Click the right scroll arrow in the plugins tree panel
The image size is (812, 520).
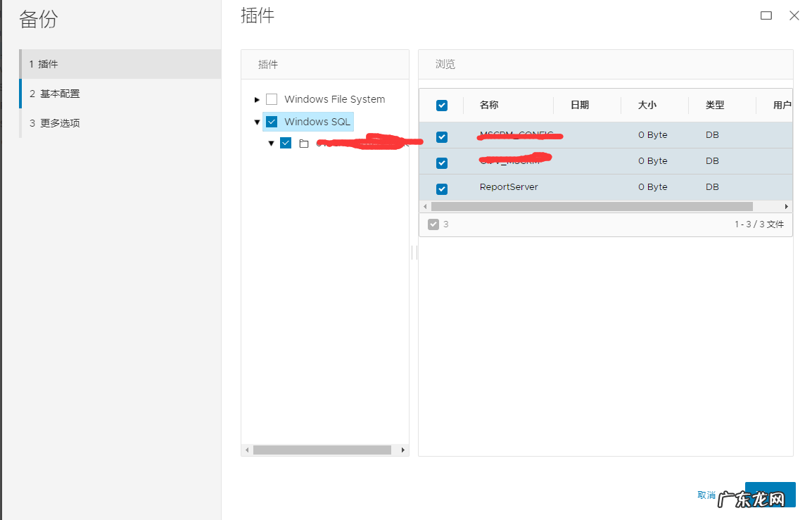[402, 449]
